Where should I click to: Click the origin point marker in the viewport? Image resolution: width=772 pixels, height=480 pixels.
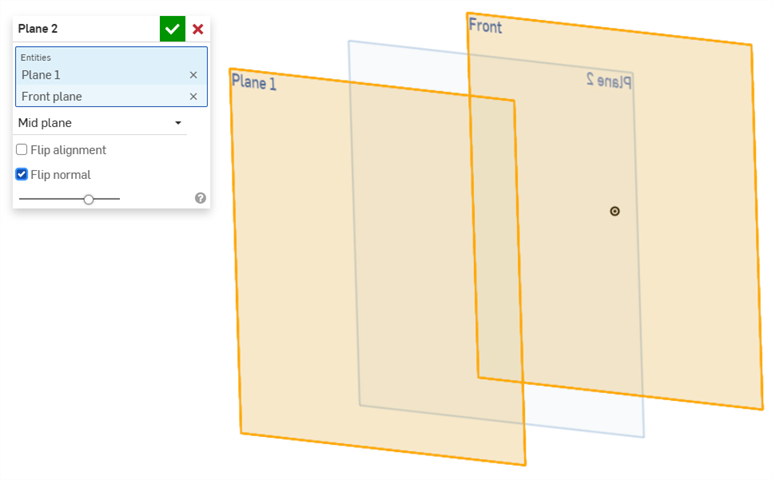tap(615, 211)
